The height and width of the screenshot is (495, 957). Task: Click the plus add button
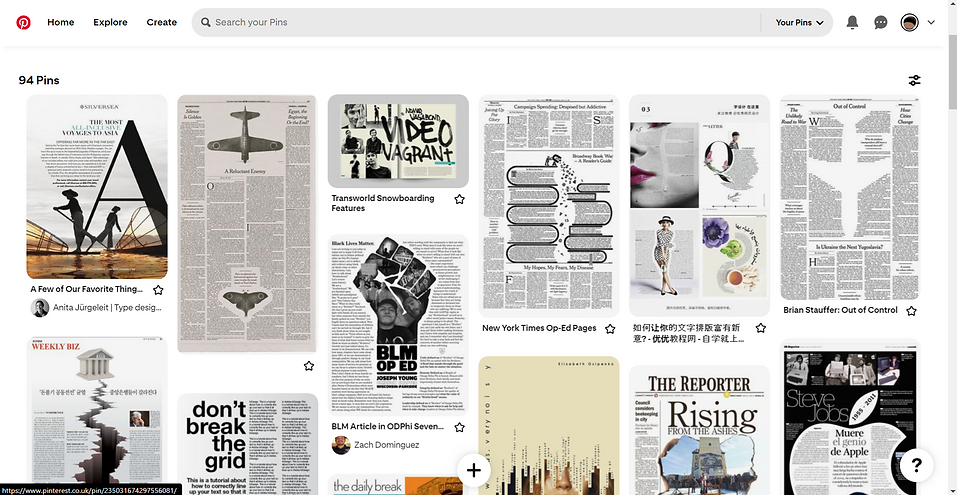474,469
